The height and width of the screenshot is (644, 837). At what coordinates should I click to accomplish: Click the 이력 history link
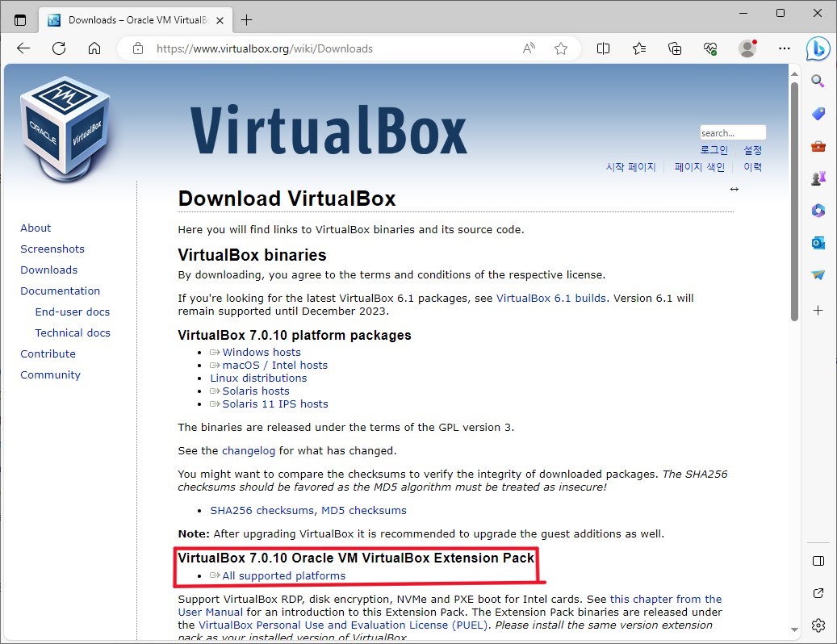753,167
